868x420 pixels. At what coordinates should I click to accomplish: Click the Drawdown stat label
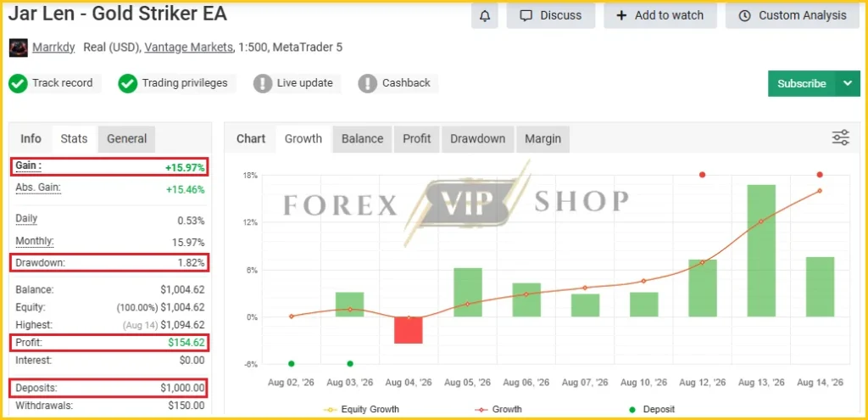tap(40, 263)
